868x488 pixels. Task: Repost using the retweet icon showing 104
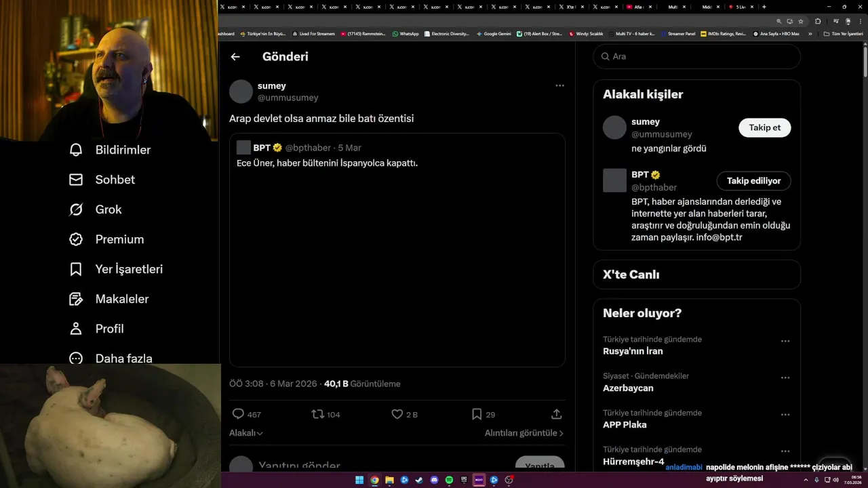(x=317, y=414)
